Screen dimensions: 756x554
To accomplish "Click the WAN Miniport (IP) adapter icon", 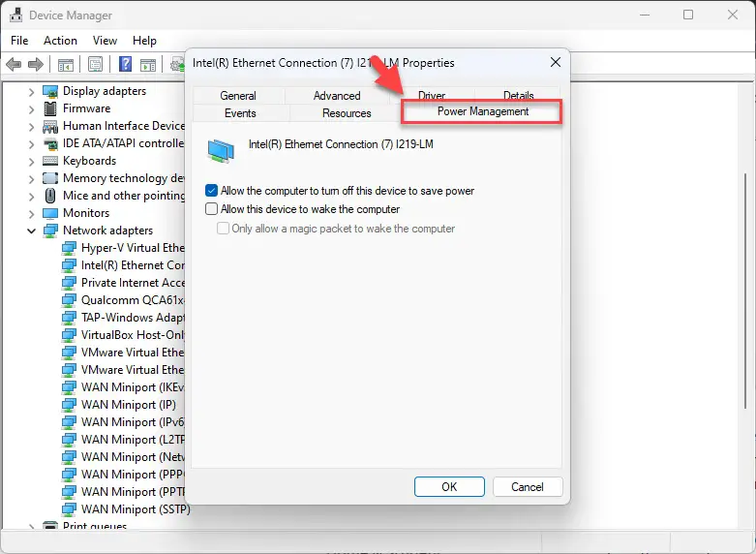I will (x=69, y=405).
